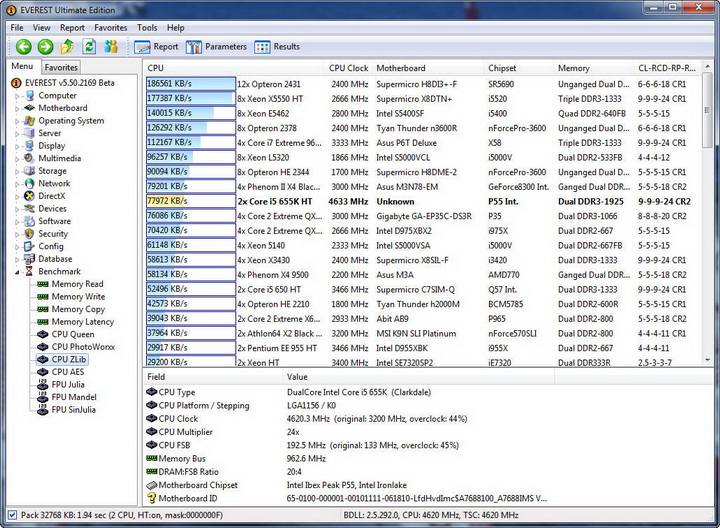This screenshot has width=720, height=528.
Task: Click the up-level arrow toolbar icon
Action: pos(68,46)
